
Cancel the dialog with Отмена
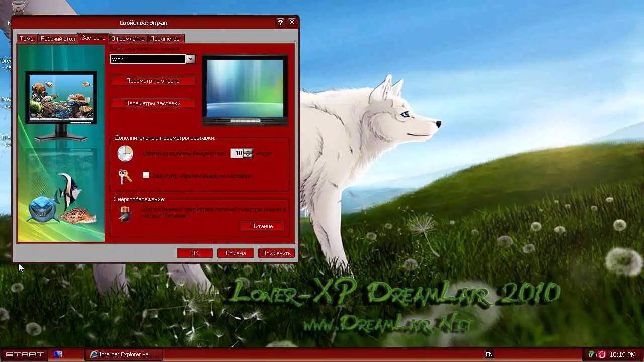(x=235, y=253)
